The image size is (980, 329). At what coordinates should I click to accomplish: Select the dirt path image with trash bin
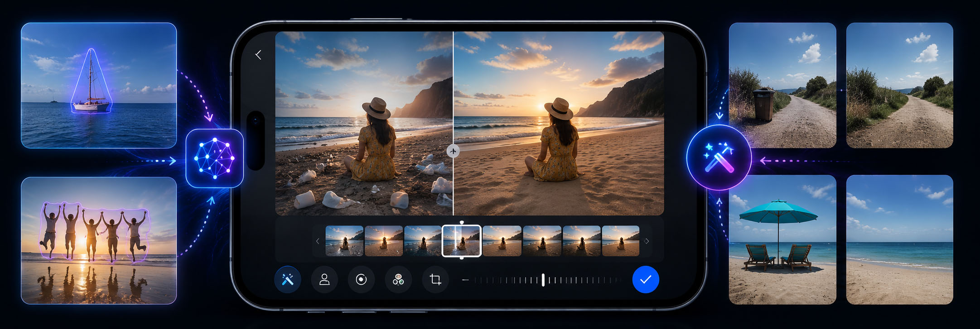click(782, 86)
